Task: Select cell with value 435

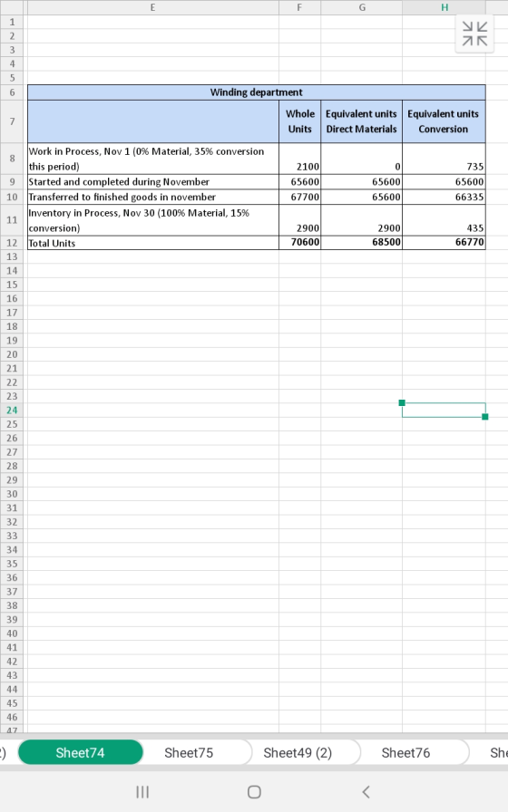Action: click(444, 220)
